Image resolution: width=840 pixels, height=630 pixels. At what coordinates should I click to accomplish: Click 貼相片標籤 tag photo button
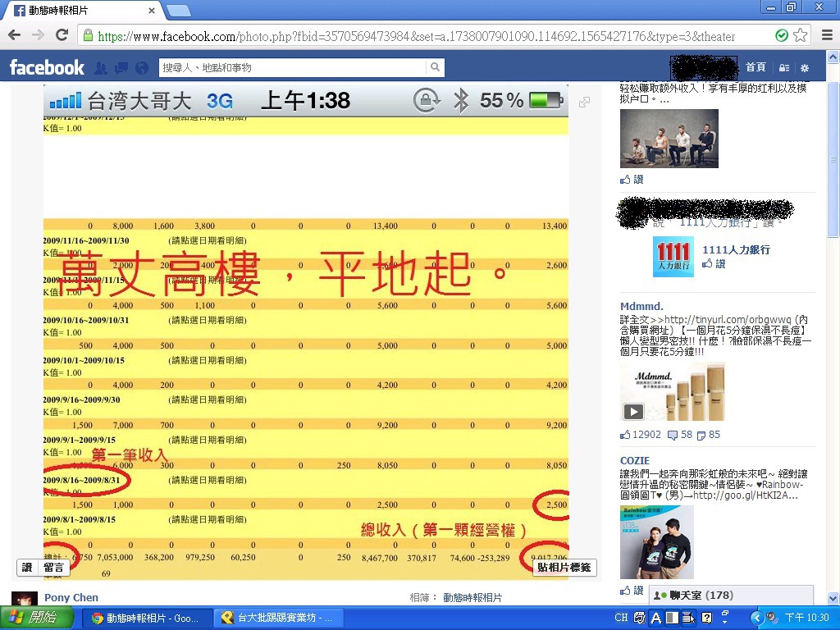tap(564, 568)
